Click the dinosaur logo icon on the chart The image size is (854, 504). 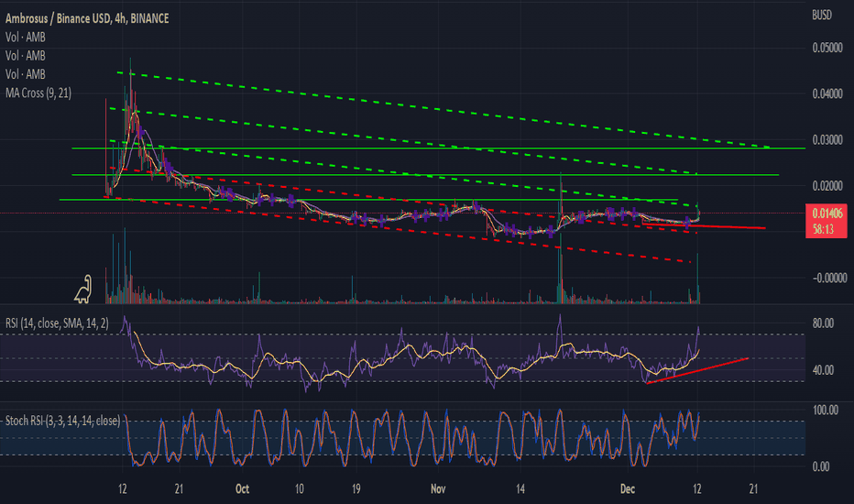click(83, 289)
